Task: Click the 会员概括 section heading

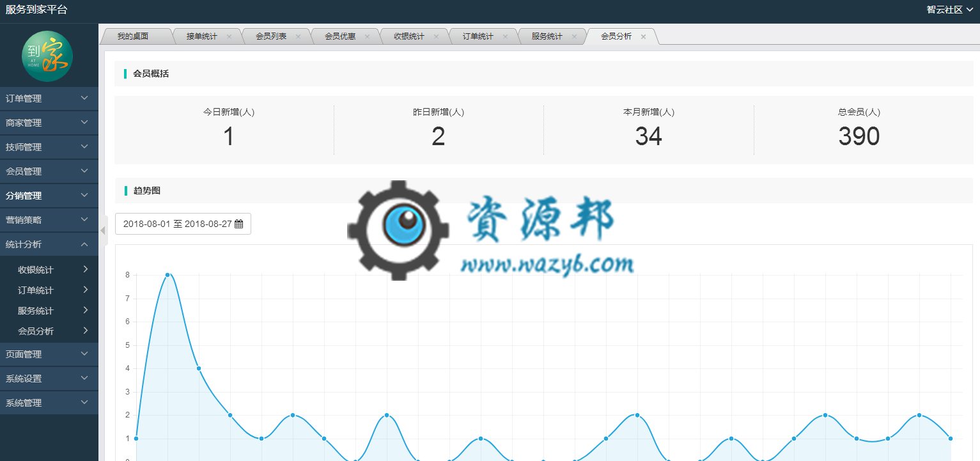Action: pyautogui.click(x=151, y=74)
